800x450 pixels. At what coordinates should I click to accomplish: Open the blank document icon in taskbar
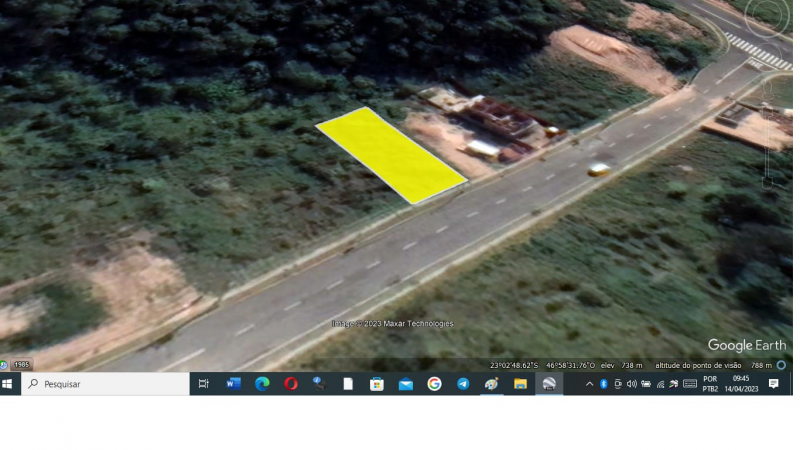348,384
